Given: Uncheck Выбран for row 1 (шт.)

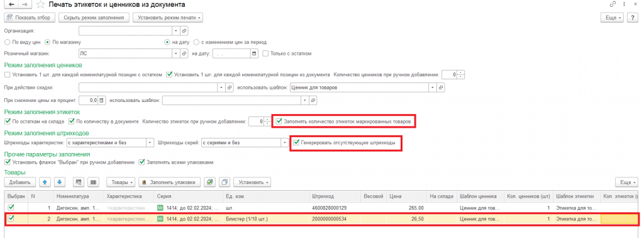Looking at the screenshot, I should 11,208.
